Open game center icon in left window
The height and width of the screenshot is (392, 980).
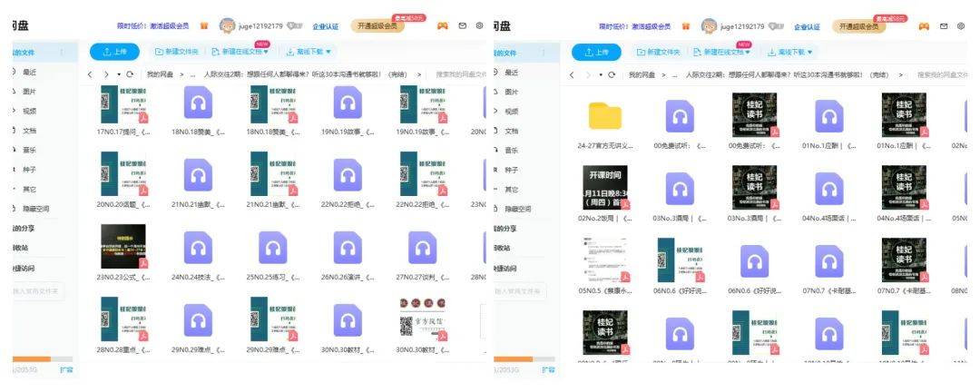coord(443,26)
